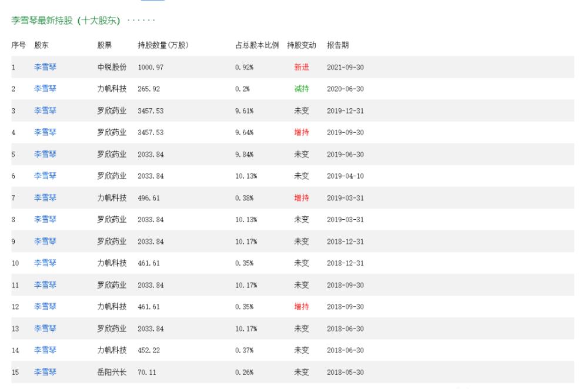Click the 占总股本比例 column header
The height and width of the screenshot is (389, 588).
point(257,45)
